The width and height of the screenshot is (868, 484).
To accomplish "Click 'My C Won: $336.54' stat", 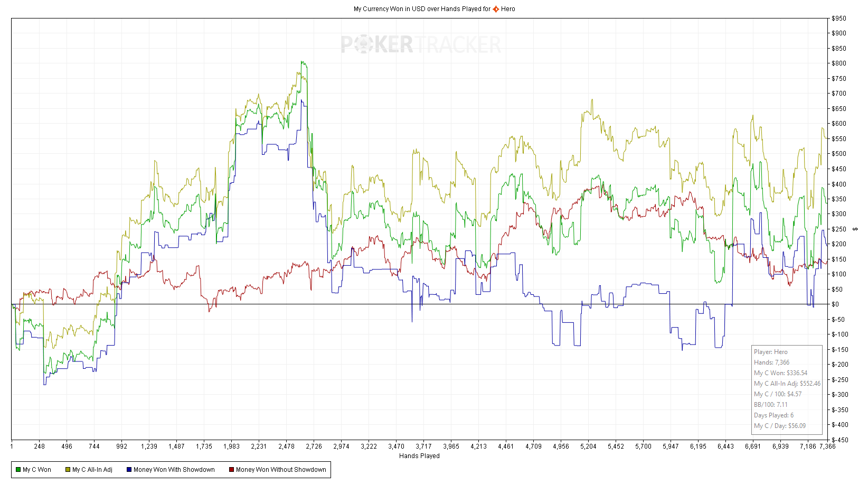I will coord(780,373).
